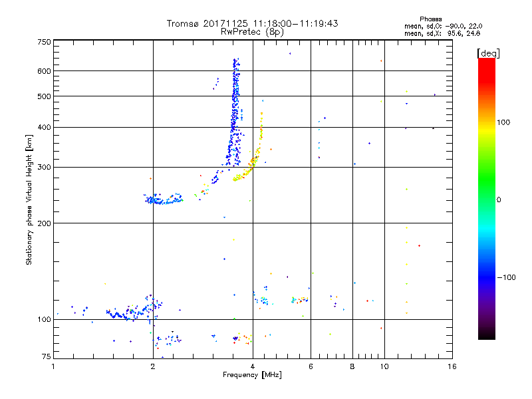This screenshot has height=399, width=532.
Task: Click the mean, sd,O: -90.0, 22.0 text
Action: point(443,26)
